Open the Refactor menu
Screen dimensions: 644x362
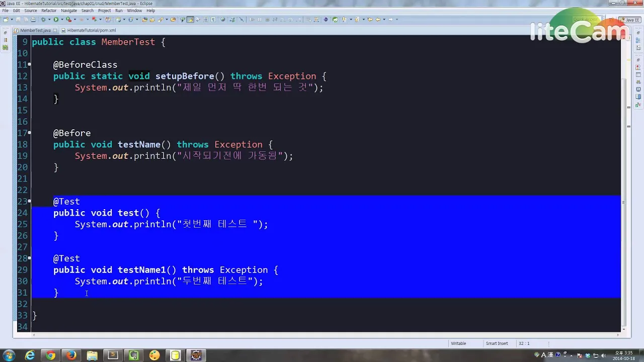point(49,11)
